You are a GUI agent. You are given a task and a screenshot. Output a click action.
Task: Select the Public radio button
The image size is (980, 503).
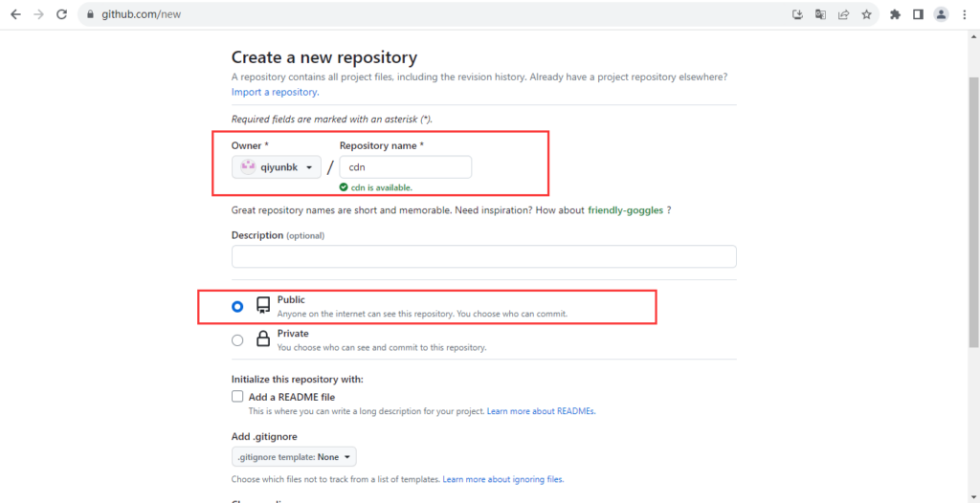point(237,307)
